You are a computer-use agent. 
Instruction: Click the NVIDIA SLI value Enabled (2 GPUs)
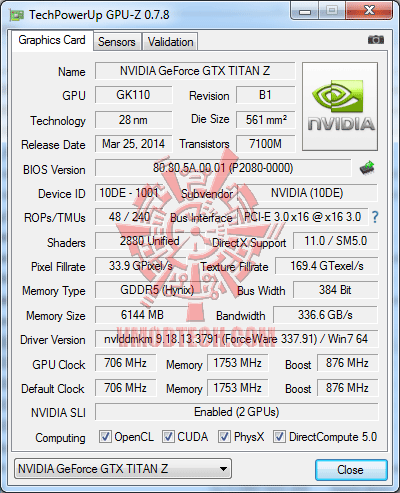[237, 412]
